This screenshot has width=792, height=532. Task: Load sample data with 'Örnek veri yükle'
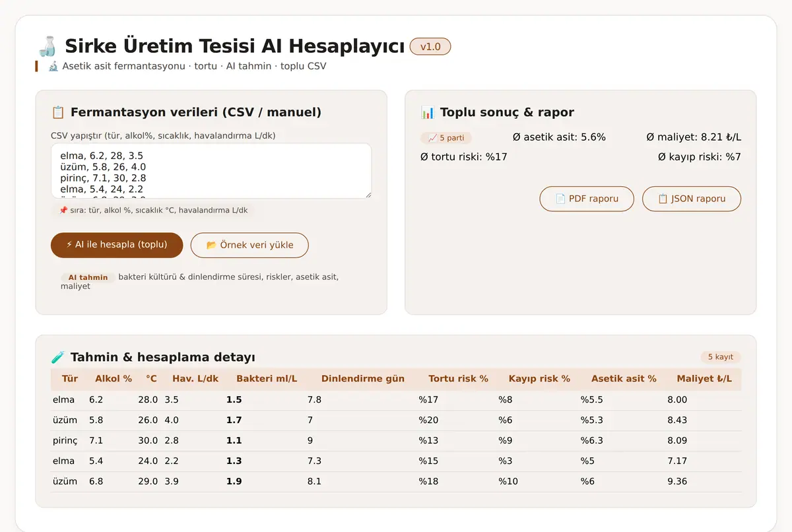(x=249, y=245)
